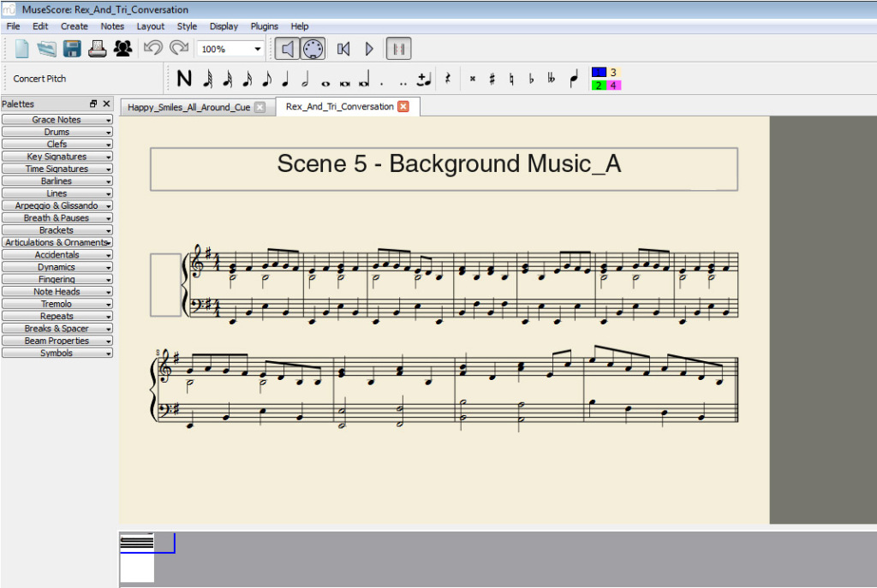This screenshot has height=588, width=877.
Task: Switch to the Happy_Smiles_All_Around_Cue tab
Action: pos(192,106)
